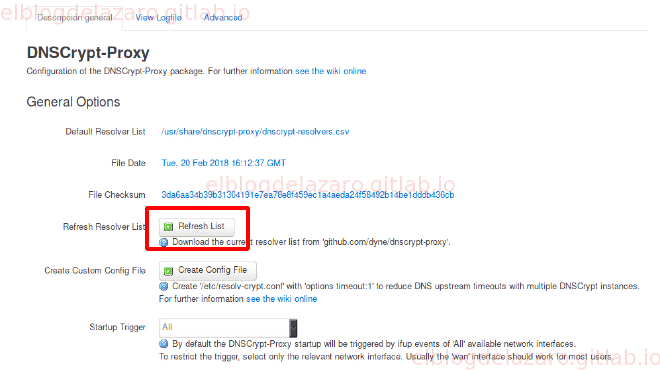Click the 'Create Custom Config File' label
This screenshot has height=370, width=660.
(95, 271)
